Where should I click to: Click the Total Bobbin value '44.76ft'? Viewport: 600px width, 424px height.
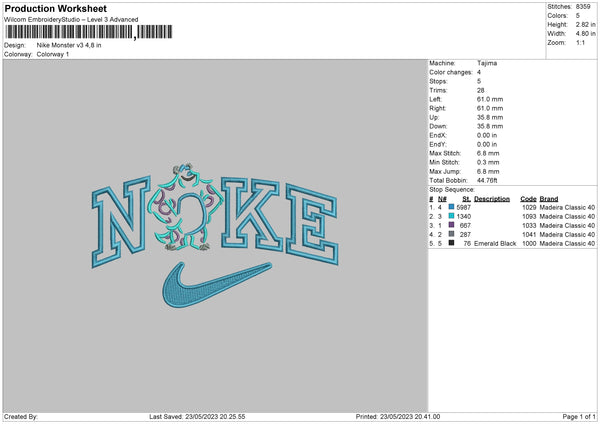[x=487, y=180]
